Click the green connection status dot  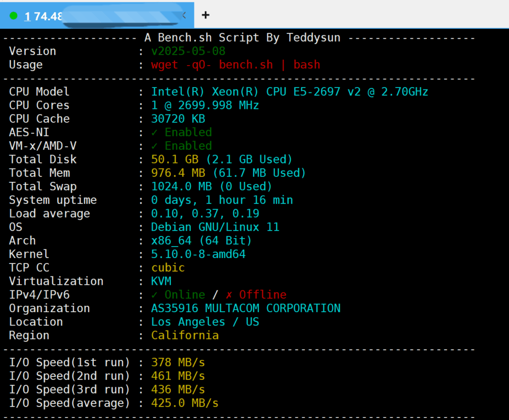tap(13, 16)
